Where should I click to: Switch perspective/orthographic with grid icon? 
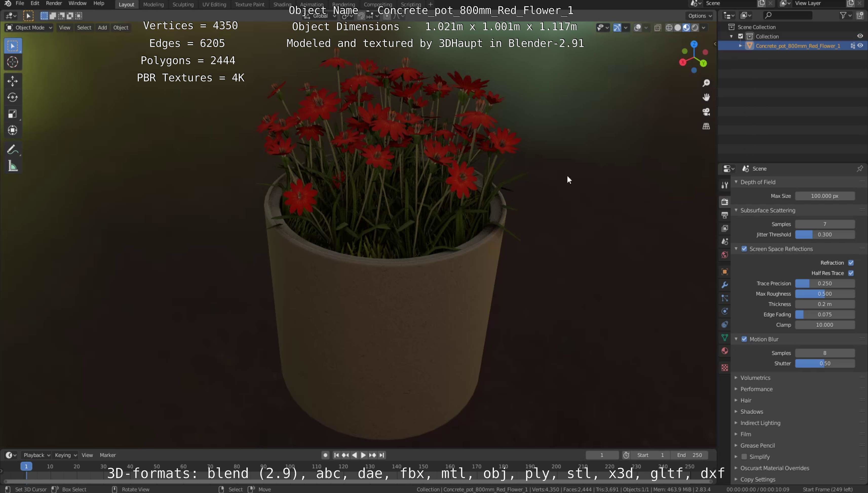pyautogui.click(x=706, y=126)
